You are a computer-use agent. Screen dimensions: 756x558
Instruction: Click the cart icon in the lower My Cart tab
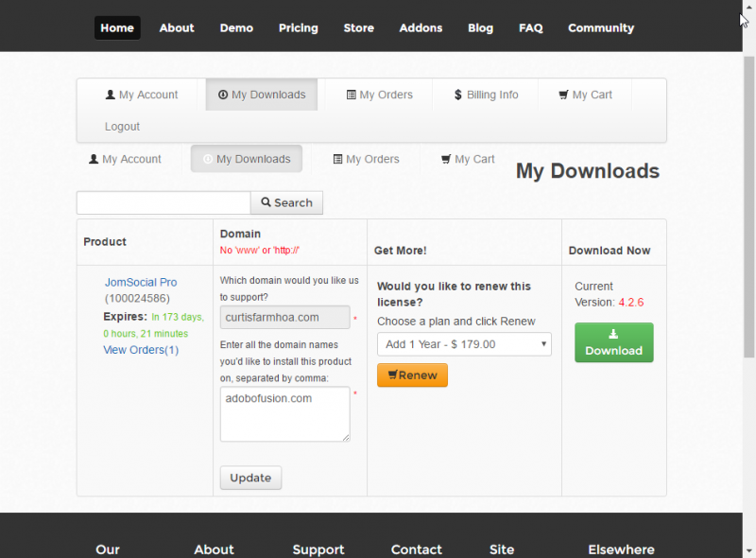point(446,159)
